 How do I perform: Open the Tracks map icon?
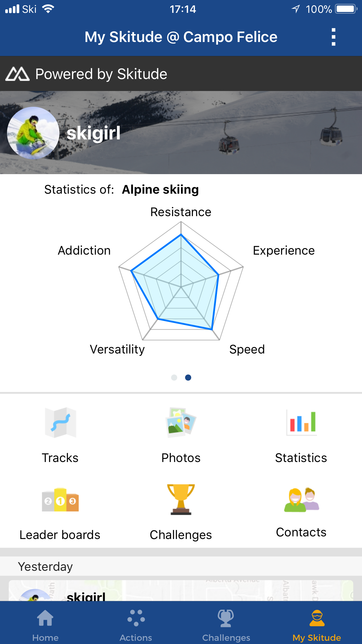point(60,423)
